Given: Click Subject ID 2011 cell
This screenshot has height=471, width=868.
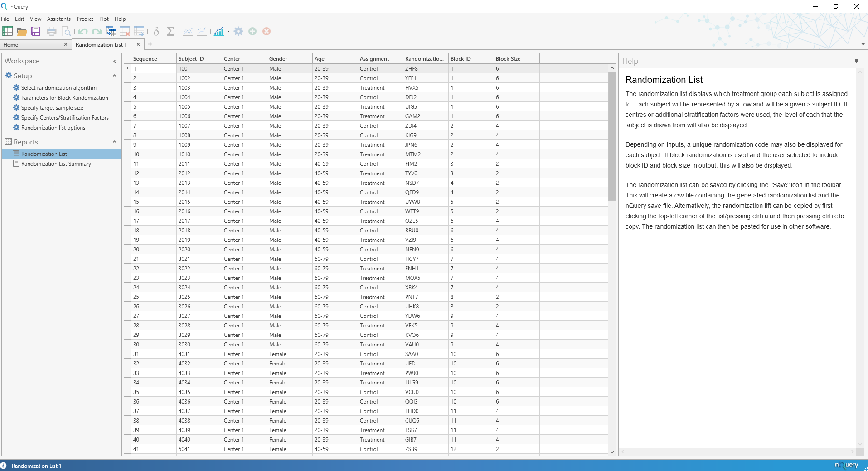Looking at the screenshot, I should [199, 164].
